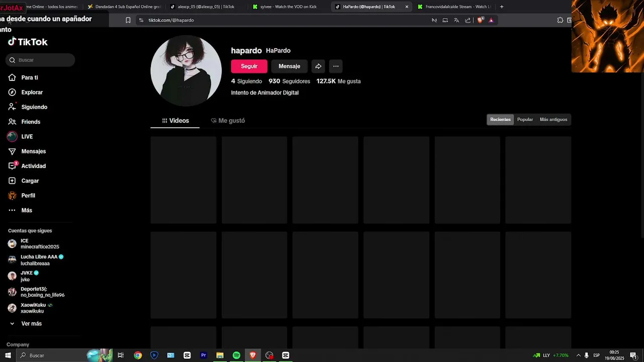Open File Explorer from the taskbar

[x=220, y=355]
